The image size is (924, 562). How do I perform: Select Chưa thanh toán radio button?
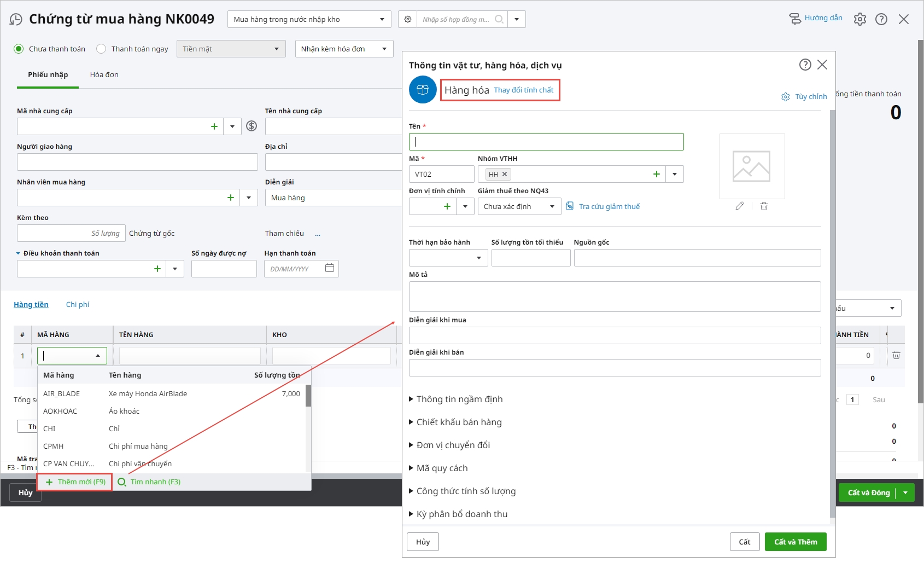tap(19, 49)
